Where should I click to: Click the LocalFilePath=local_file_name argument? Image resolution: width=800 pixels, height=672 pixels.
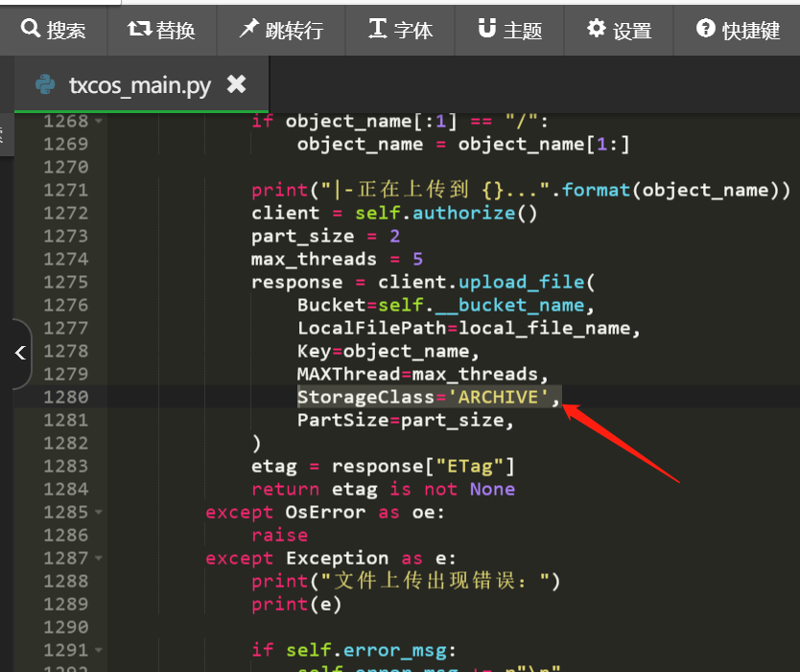point(469,328)
